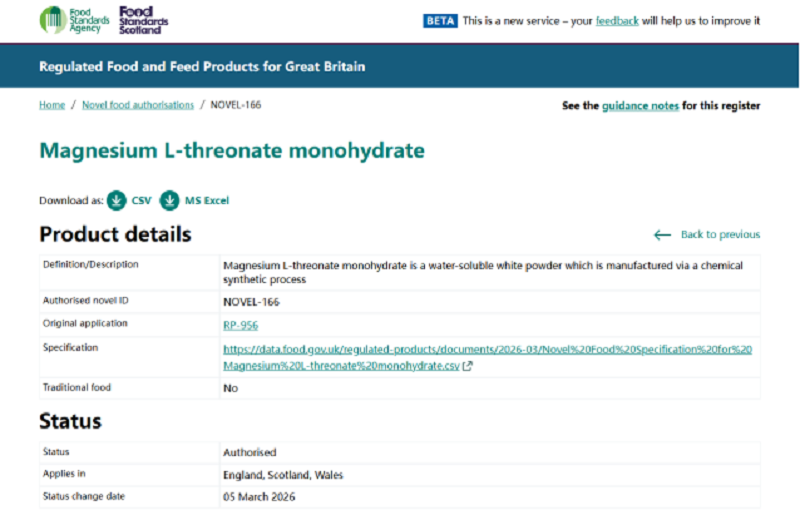Open the feedback link
Screen dimensions: 800x515
[617, 20]
